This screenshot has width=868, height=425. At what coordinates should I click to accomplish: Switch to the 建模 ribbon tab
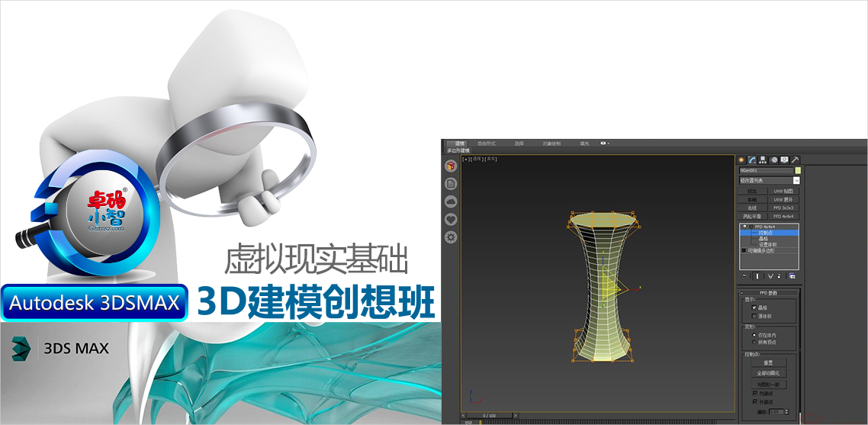459,143
